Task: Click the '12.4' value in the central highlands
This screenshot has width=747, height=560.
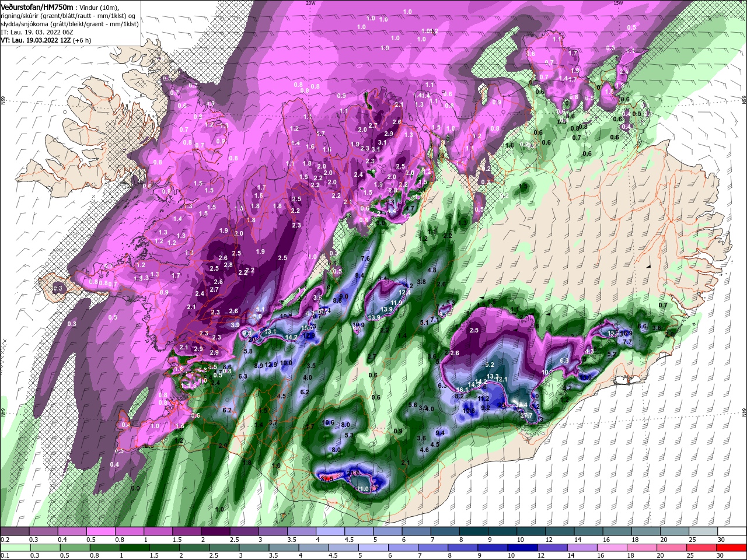Action: coord(405,293)
